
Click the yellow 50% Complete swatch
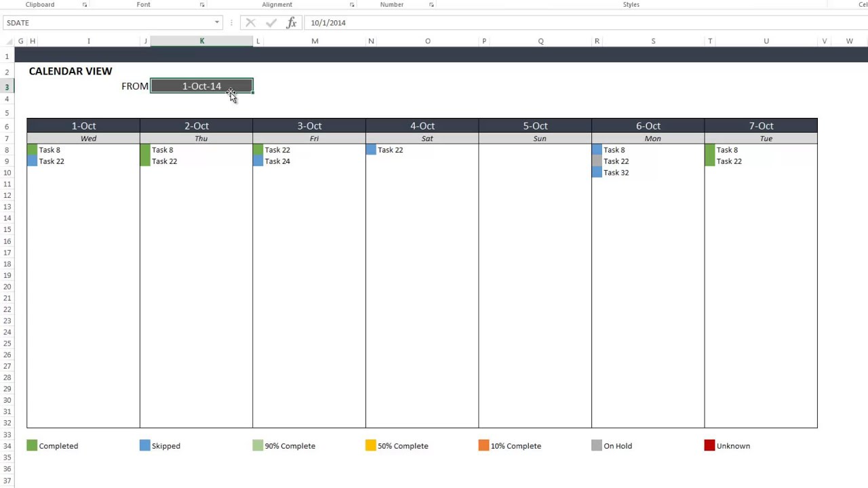pos(370,445)
